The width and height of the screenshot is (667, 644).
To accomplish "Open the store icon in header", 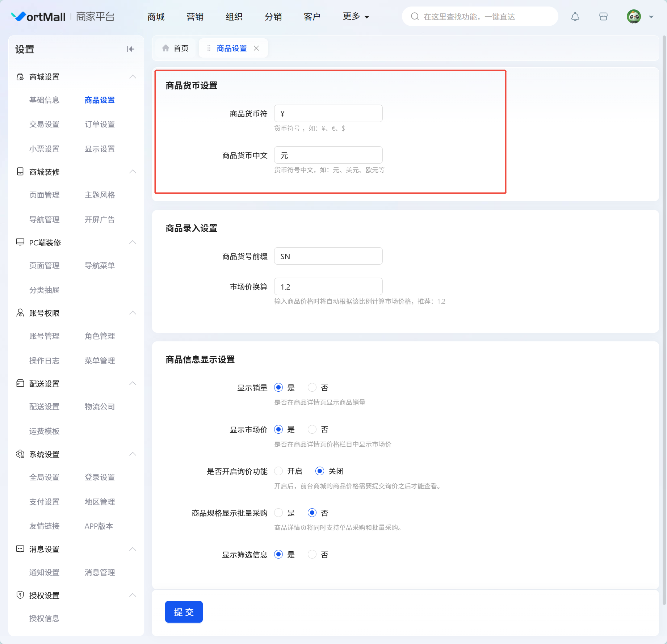I will coord(603,17).
